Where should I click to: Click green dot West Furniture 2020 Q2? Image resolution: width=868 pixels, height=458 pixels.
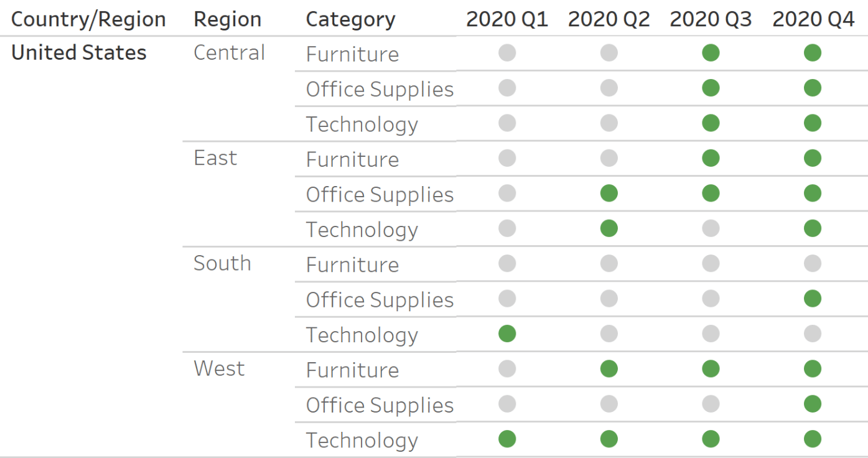point(609,370)
